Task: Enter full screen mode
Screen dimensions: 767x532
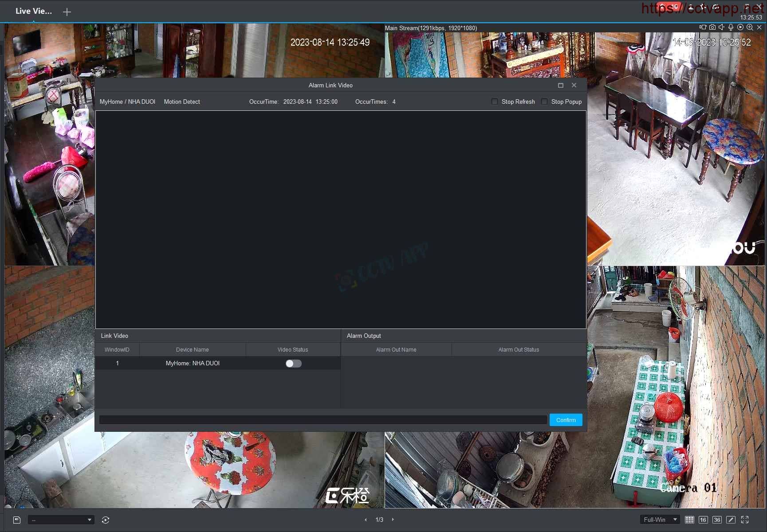Action: [745, 520]
